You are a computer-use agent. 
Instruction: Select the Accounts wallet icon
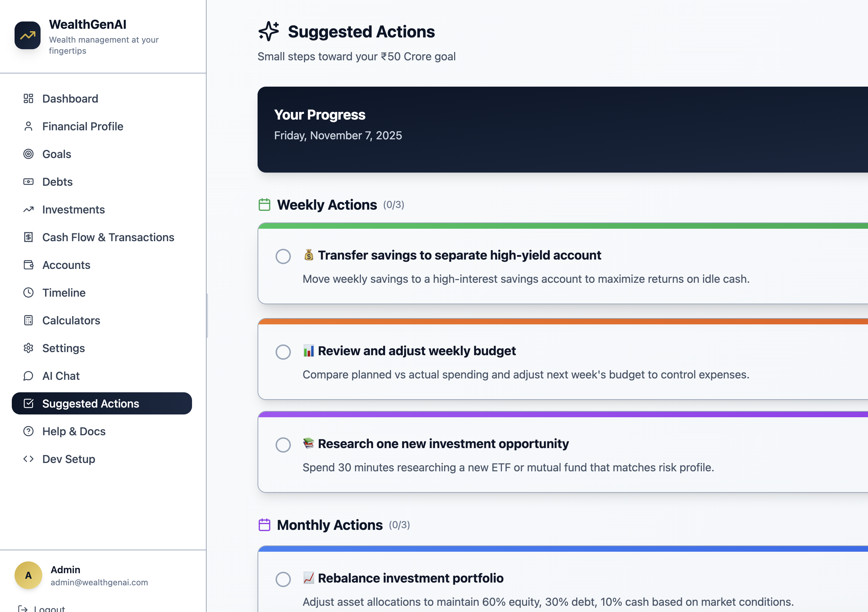tap(28, 265)
